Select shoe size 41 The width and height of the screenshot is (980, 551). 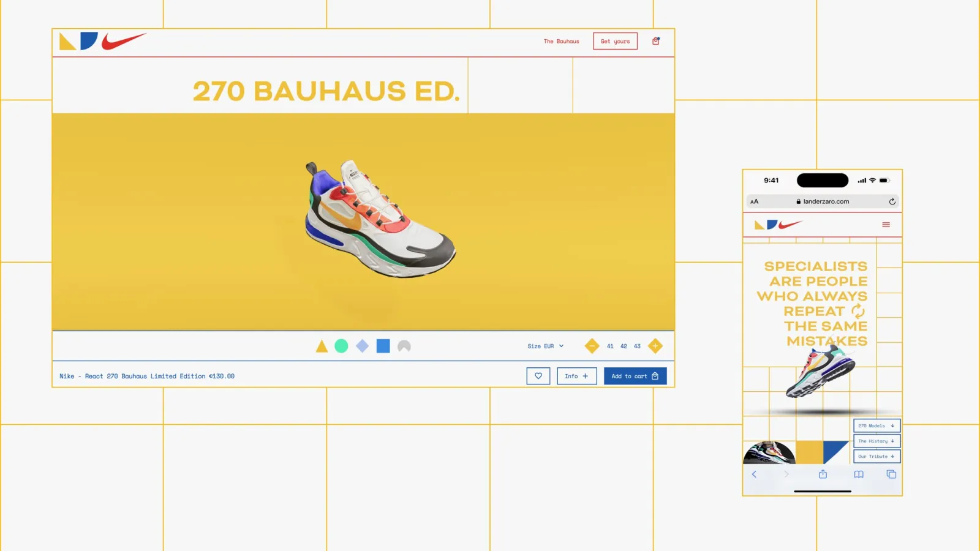(x=610, y=346)
